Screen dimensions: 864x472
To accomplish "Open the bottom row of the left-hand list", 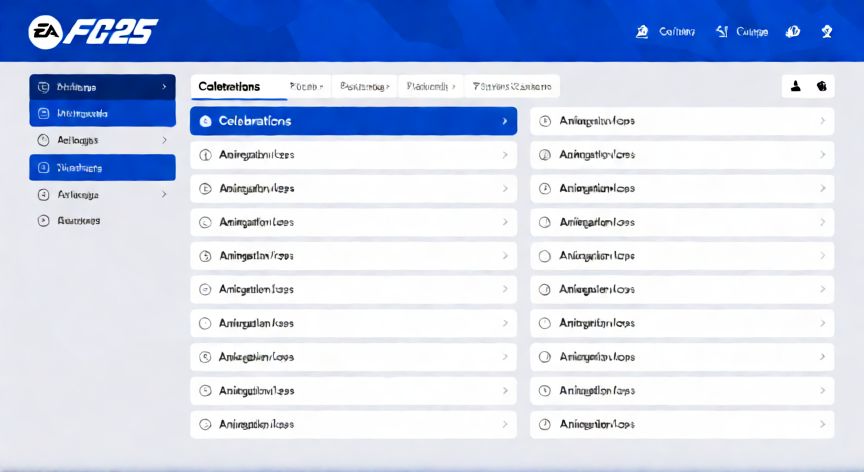I will coord(354,424).
